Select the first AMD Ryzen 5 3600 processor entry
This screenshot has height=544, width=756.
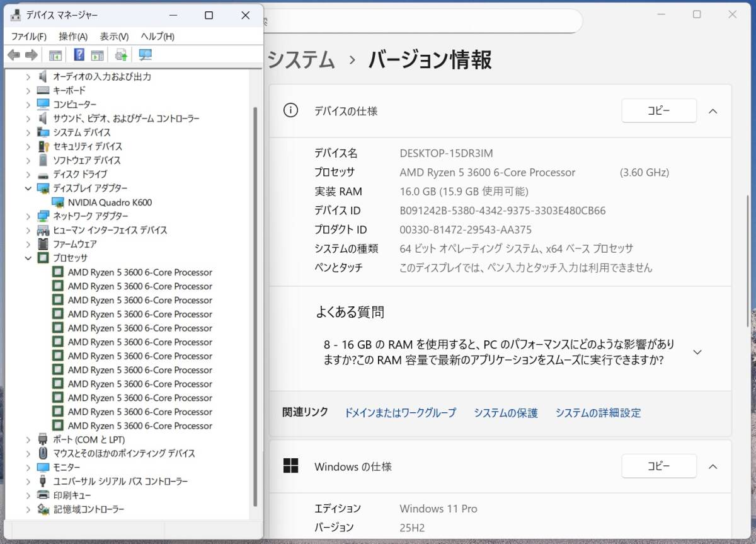pyautogui.click(x=139, y=272)
